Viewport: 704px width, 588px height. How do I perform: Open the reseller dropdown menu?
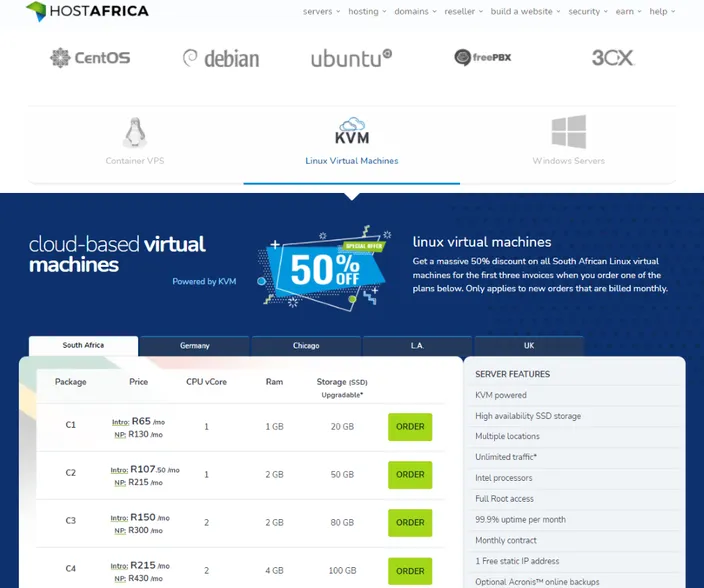463,11
